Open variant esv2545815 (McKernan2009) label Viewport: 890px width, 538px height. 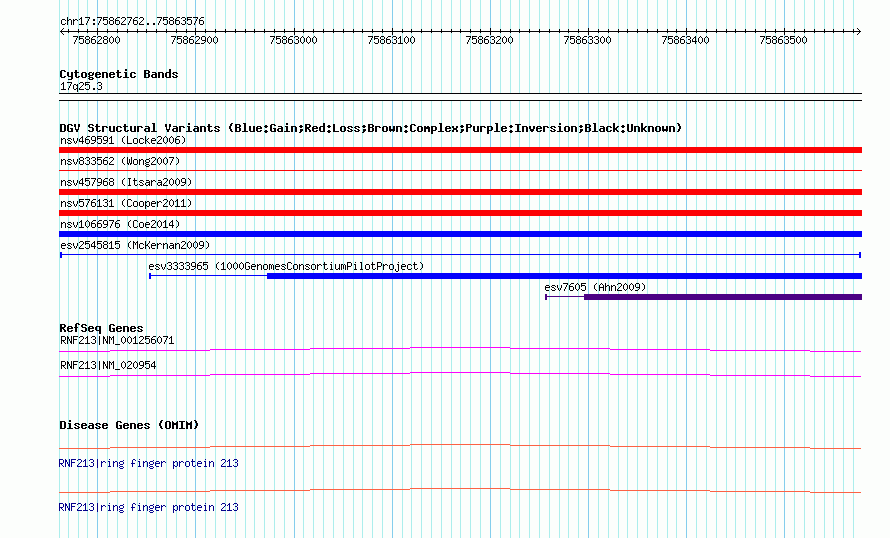tap(135, 245)
